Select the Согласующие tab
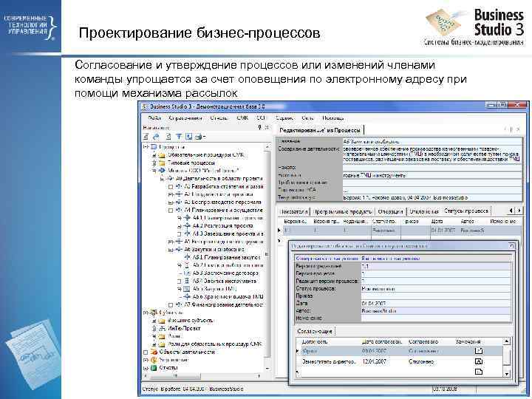This screenshot has width=532, height=399. pos(315,331)
